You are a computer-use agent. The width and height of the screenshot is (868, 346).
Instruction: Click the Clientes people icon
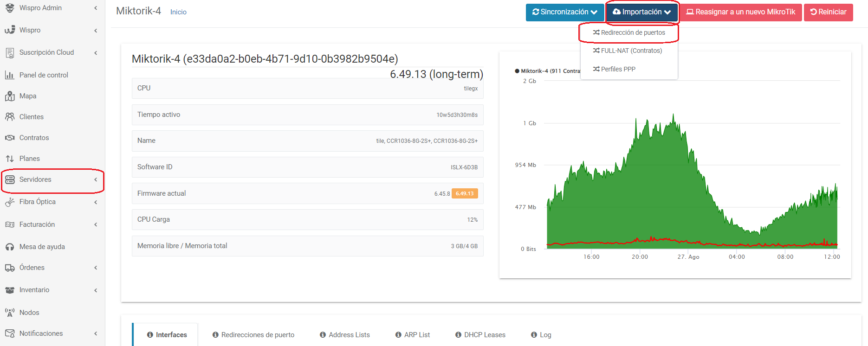tap(10, 117)
